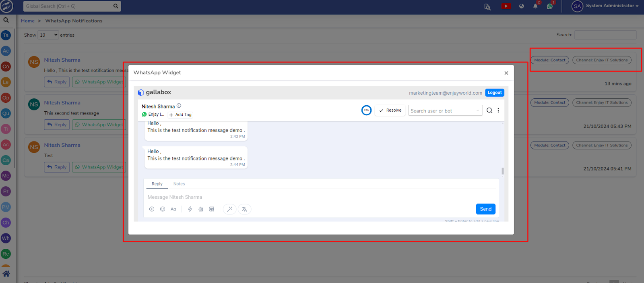Open the Ca module in sidebar
644x283 pixels.
coord(6,160)
